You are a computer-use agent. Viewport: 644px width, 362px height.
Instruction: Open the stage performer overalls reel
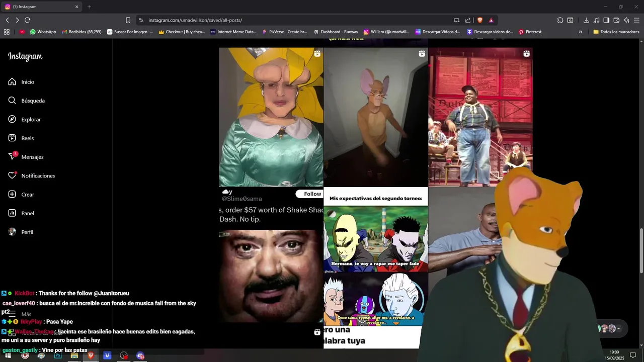click(480, 117)
